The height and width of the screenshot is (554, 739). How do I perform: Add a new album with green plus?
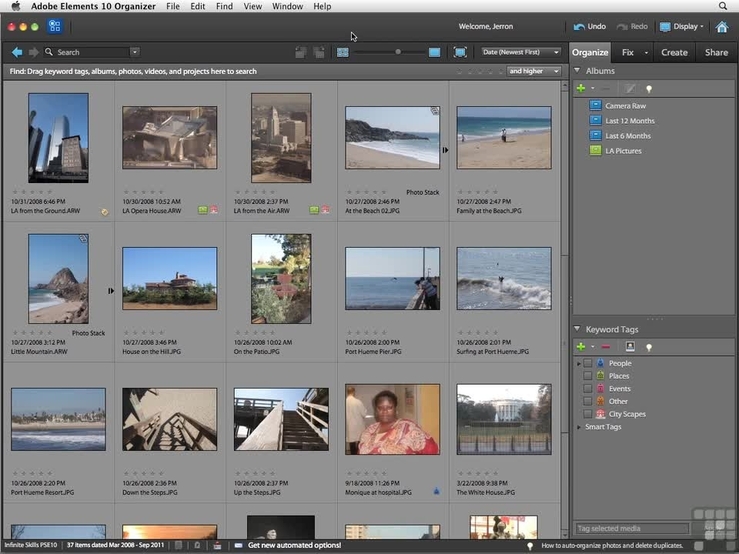[581, 88]
